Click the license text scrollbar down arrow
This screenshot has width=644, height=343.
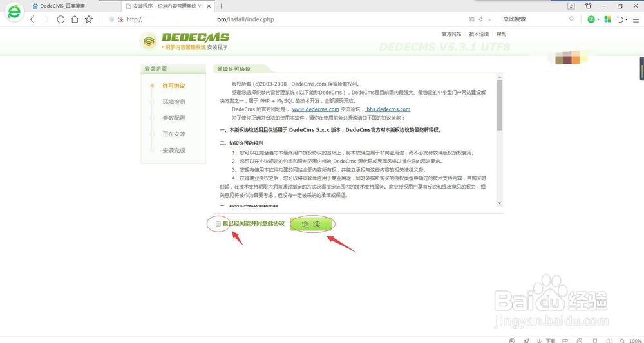[x=500, y=203]
